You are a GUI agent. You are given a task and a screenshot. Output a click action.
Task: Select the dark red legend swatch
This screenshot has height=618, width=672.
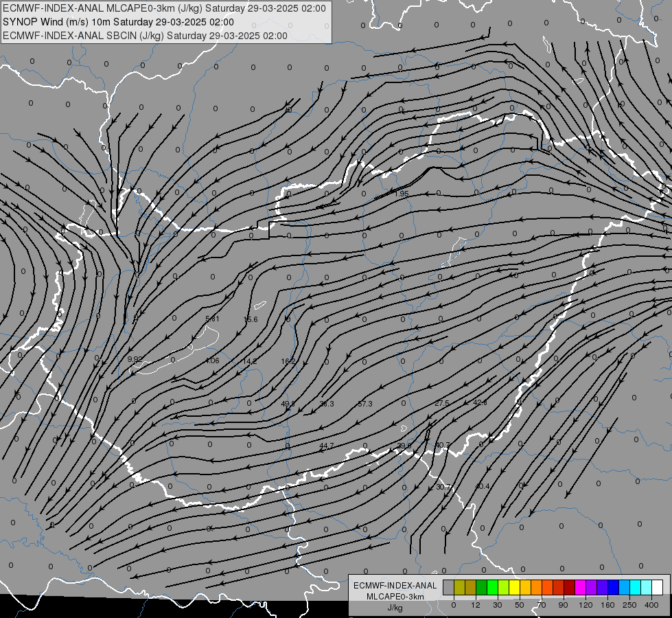[570, 587]
